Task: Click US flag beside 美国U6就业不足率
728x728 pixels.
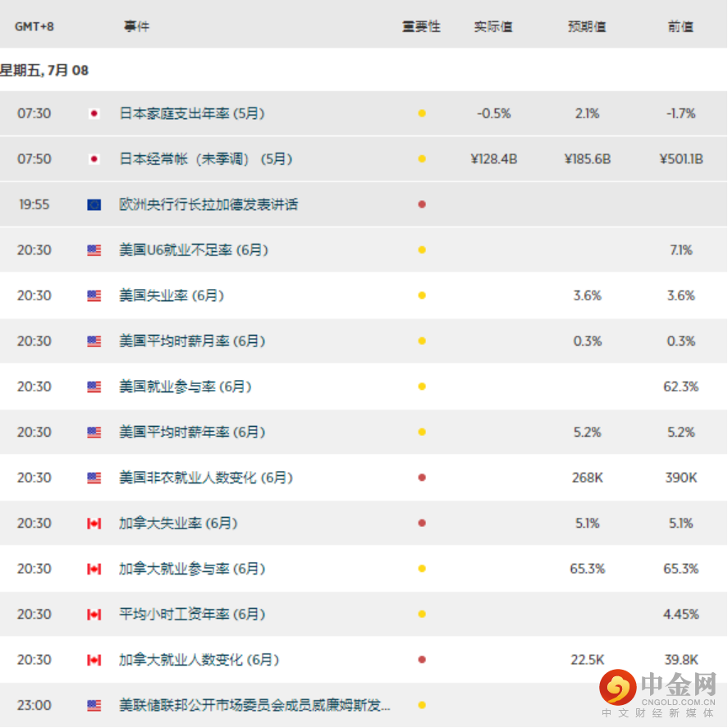Action: pyautogui.click(x=94, y=250)
